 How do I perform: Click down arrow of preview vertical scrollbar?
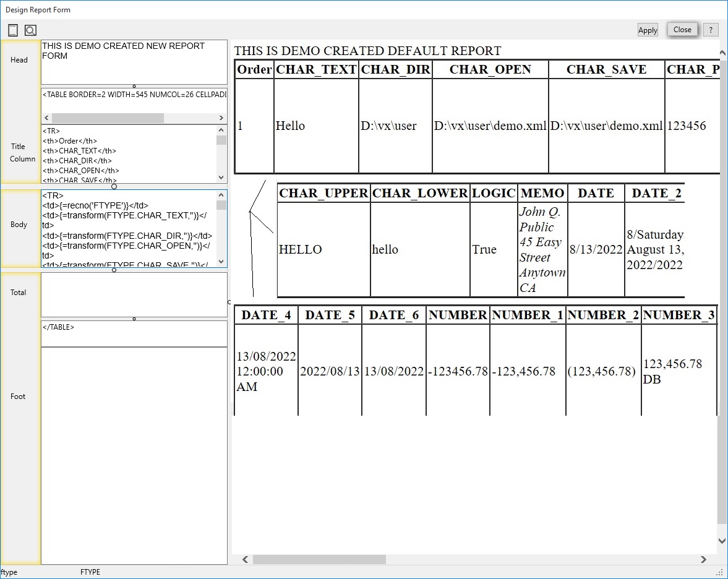pos(721,539)
